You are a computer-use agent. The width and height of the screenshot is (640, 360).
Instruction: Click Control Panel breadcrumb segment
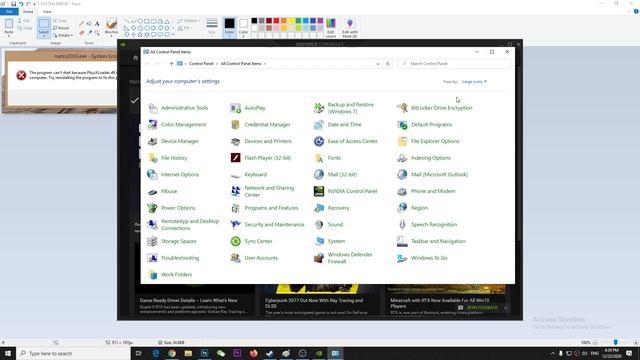[x=201, y=64]
